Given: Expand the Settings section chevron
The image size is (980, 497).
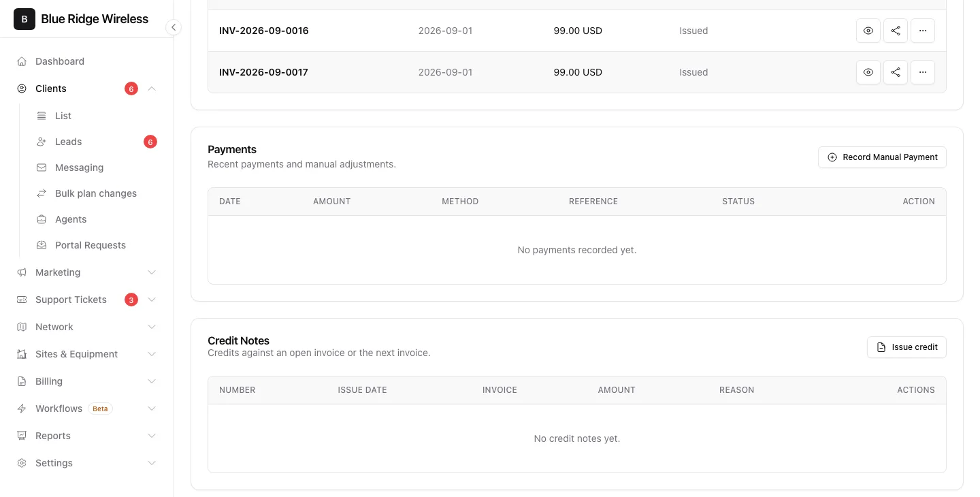Looking at the screenshot, I should click(152, 463).
